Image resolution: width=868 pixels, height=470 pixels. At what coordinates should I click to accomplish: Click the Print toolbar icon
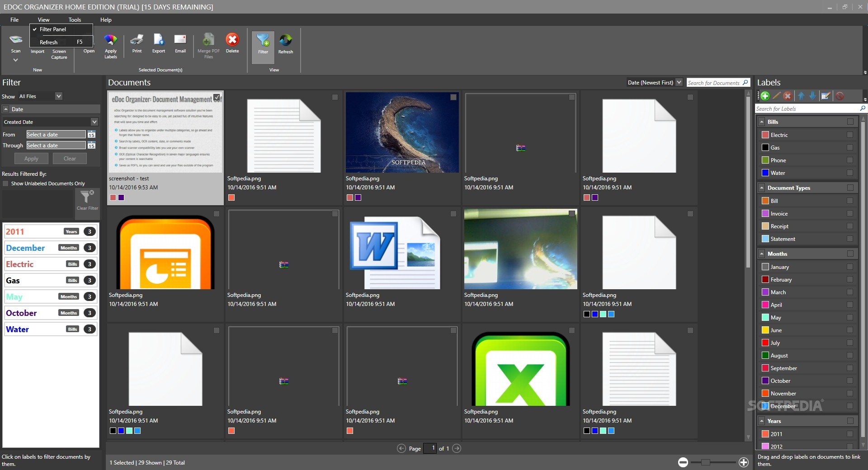(x=137, y=40)
